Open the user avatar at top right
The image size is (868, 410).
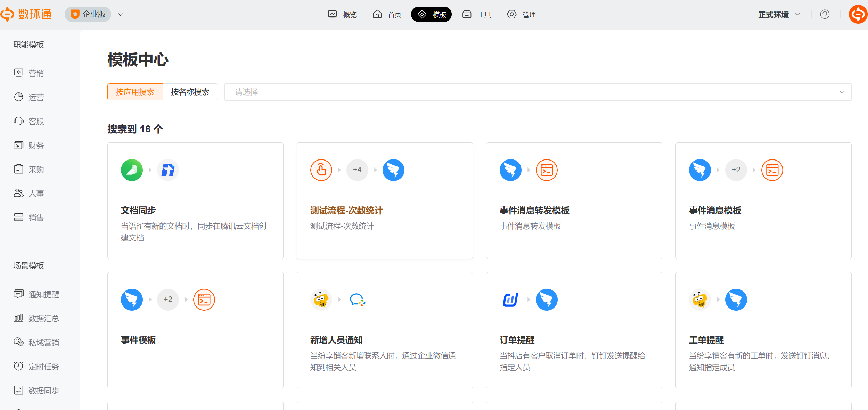point(858,14)
